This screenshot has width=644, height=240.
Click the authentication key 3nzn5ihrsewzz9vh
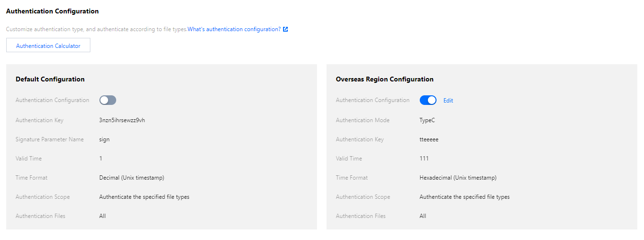(122, 120)
